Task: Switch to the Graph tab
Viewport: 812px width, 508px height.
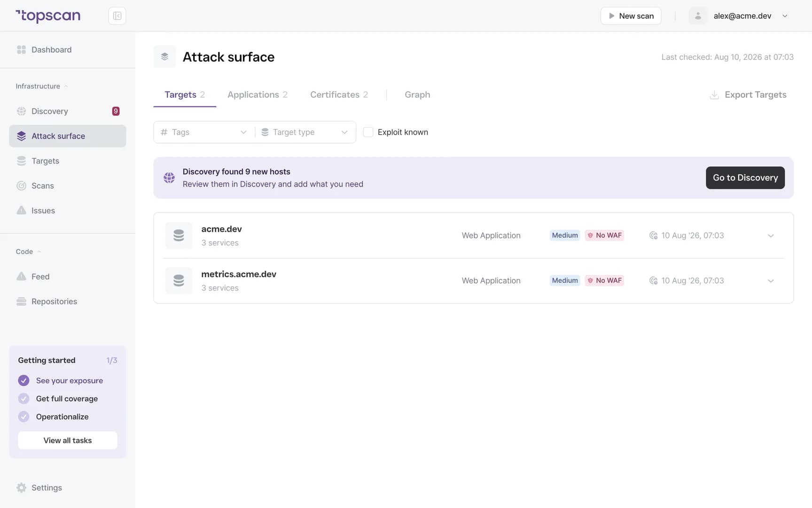Action: tap(417, 95)
